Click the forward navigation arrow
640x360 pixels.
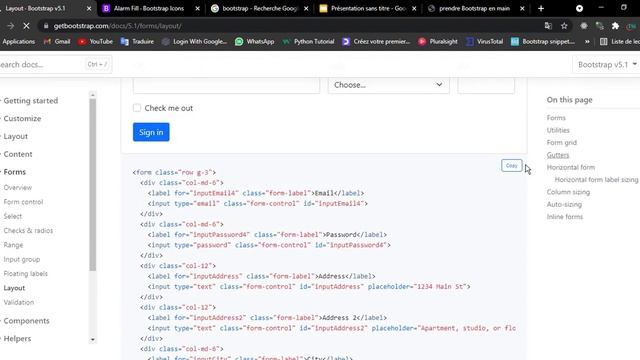[10, 26]
